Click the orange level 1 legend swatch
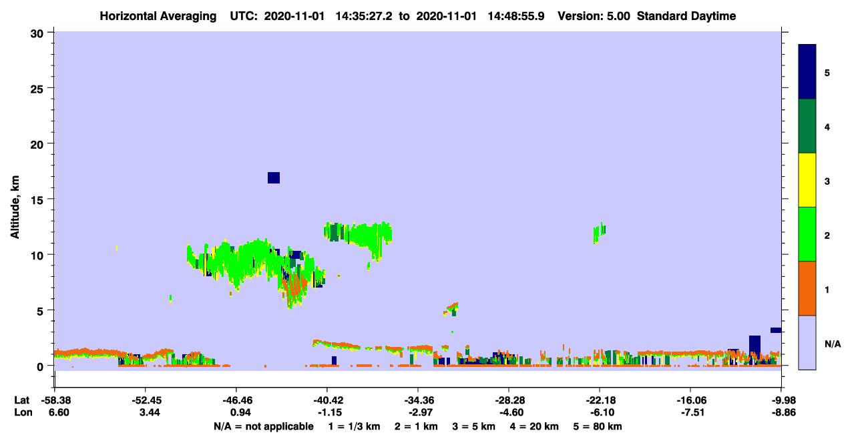This screenshot has height=445, width=868. (x=807, y=288)
